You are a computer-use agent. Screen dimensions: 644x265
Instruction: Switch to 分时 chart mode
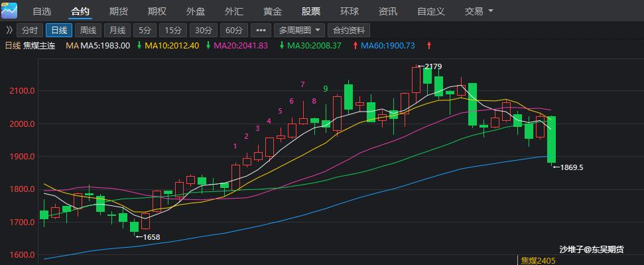(30, 30)
